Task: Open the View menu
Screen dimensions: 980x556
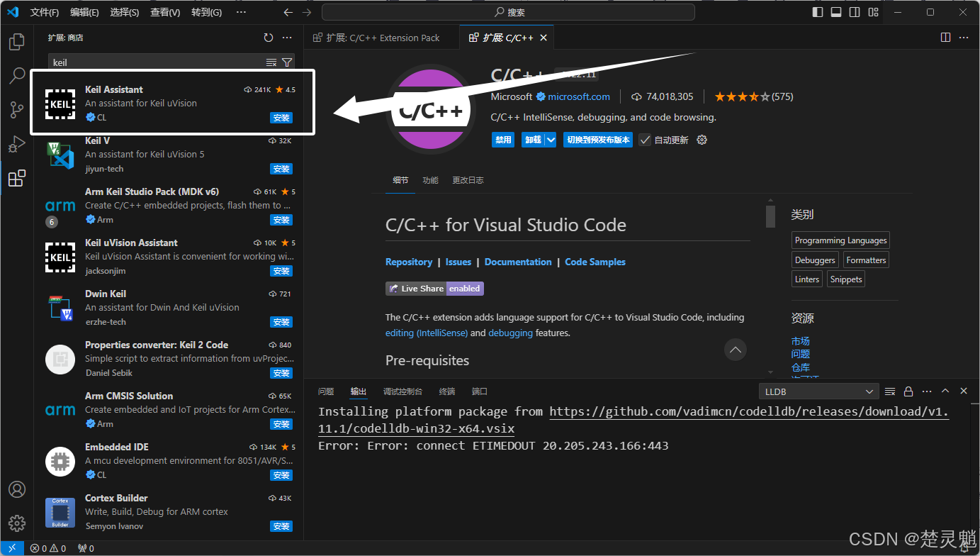Action: tap(165, 12)
